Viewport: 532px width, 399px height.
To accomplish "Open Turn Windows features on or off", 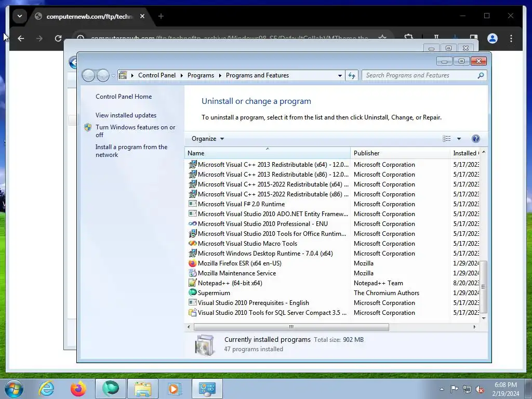I will [x=136, y=131].
